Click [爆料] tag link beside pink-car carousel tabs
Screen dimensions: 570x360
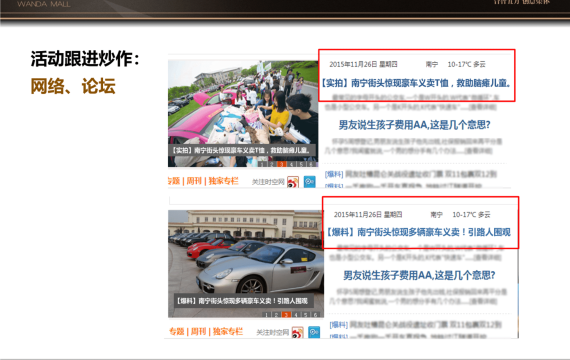pyautogui.click(x=334, y=174)
